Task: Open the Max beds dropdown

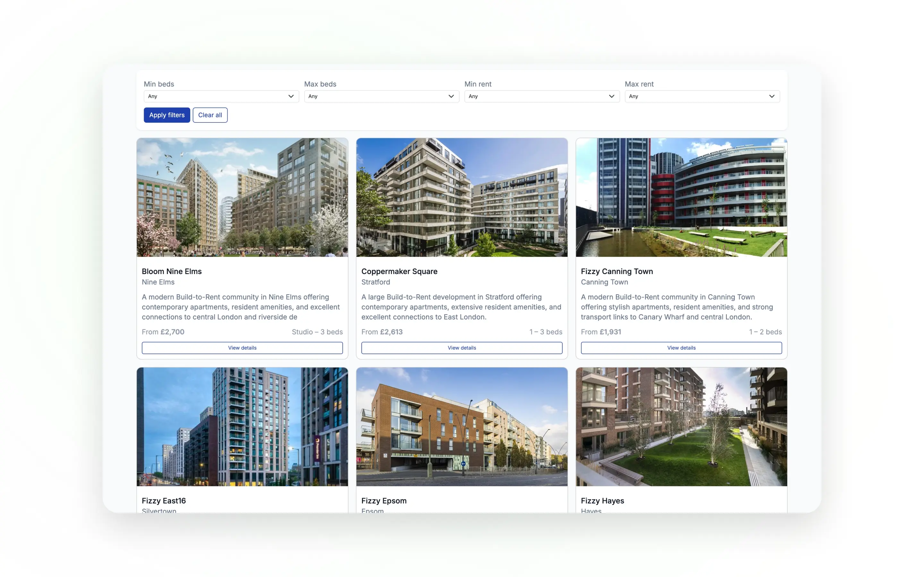Action: (x=381, y=96)
